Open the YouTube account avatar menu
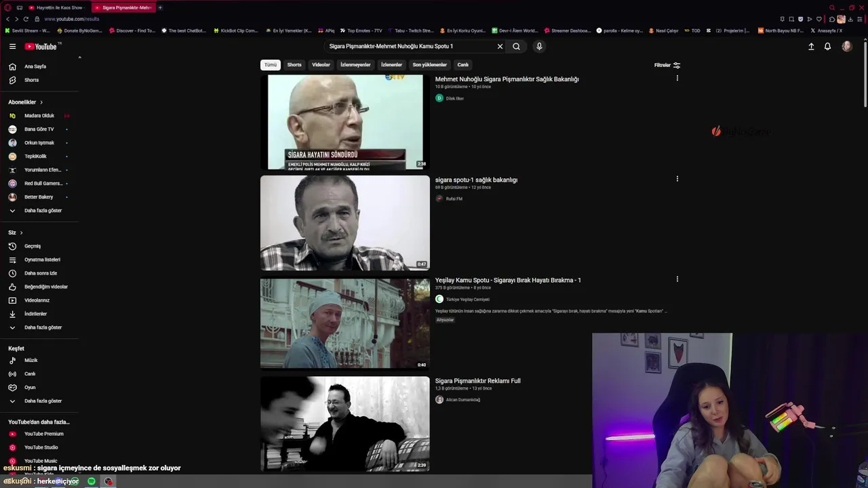 click(846, 46)
